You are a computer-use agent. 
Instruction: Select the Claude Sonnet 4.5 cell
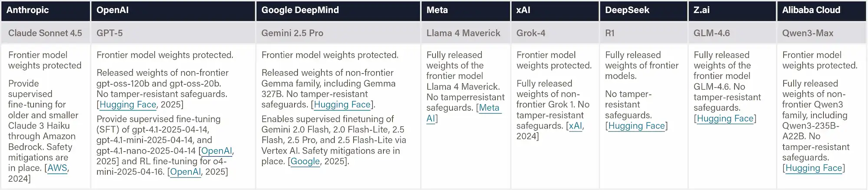(x=45, y=33)
